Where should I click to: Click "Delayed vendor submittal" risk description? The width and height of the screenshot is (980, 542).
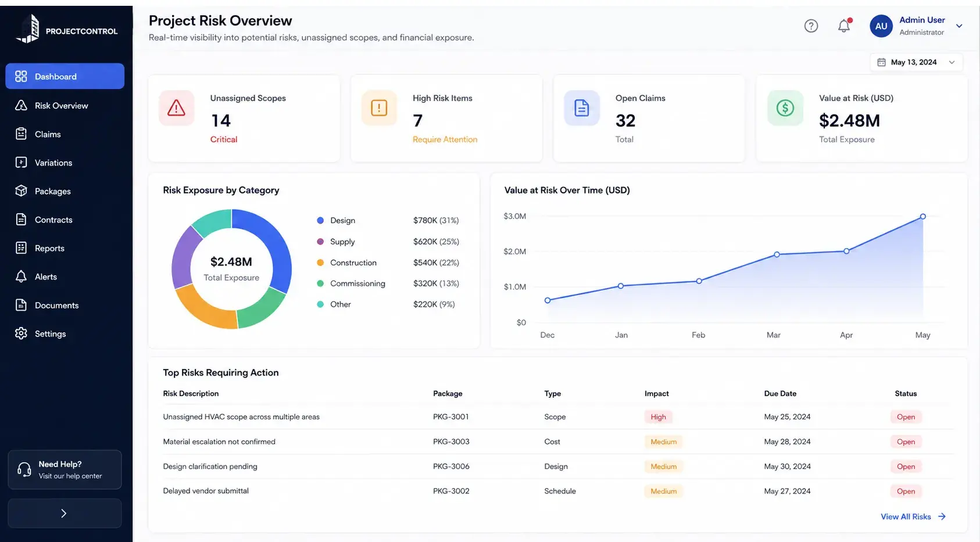[x=206, y=491]
